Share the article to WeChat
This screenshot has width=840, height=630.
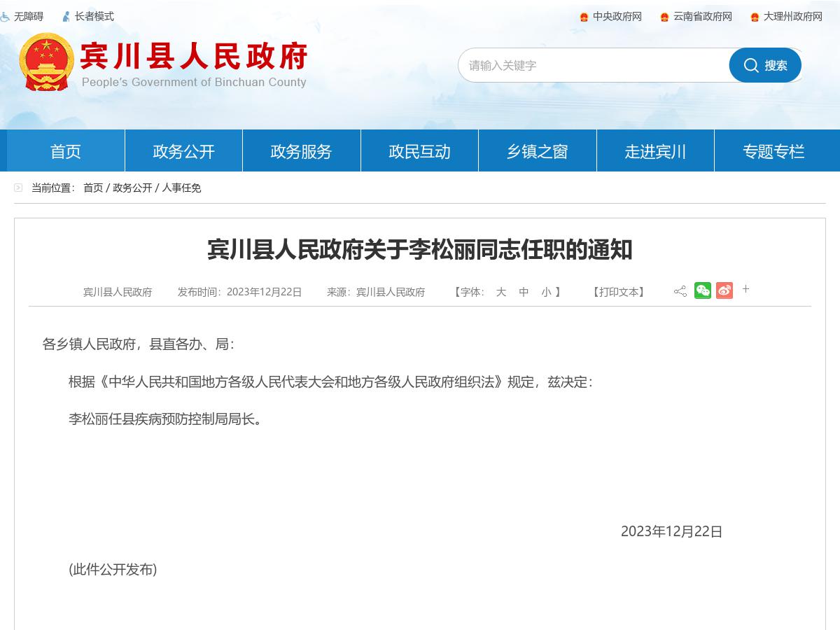pyautogui.click(x=703, y=290)
